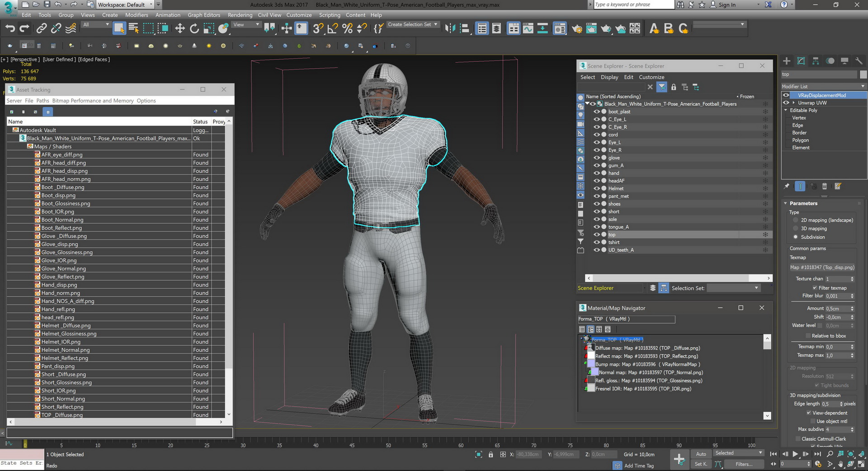Activate the Select Object tool
This screenshot has width=868, height=471.
tap(119, 28)
